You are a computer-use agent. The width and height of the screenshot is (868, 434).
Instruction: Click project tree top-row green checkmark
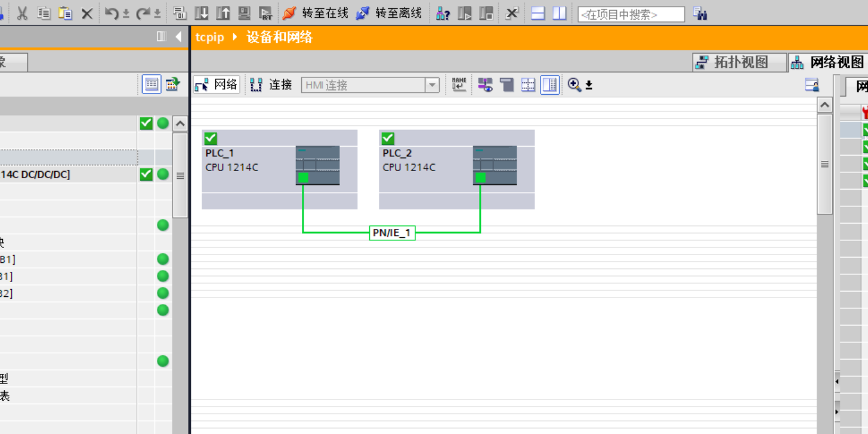coord(146,123)
